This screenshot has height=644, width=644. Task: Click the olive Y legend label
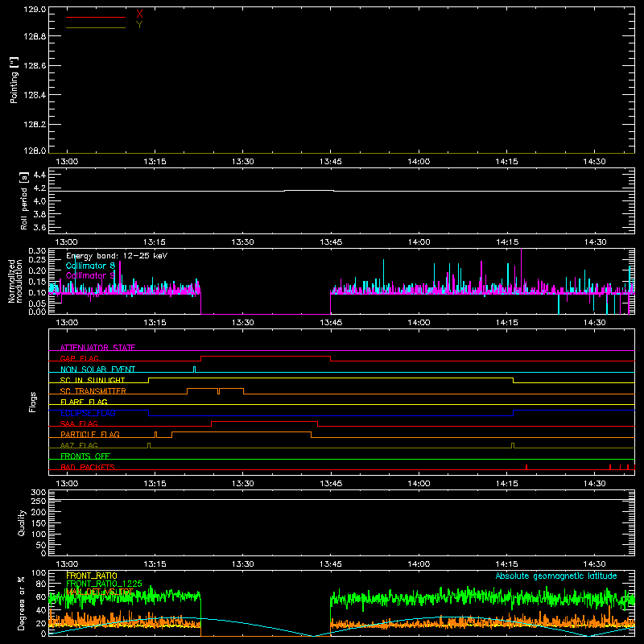pyautogui.click(x=139, y=25)
